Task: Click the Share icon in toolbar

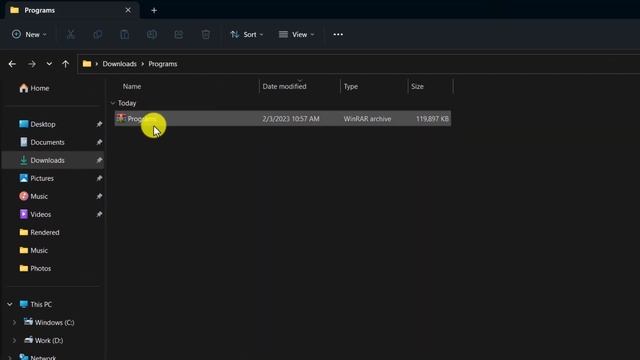Action: pos(179,35)
